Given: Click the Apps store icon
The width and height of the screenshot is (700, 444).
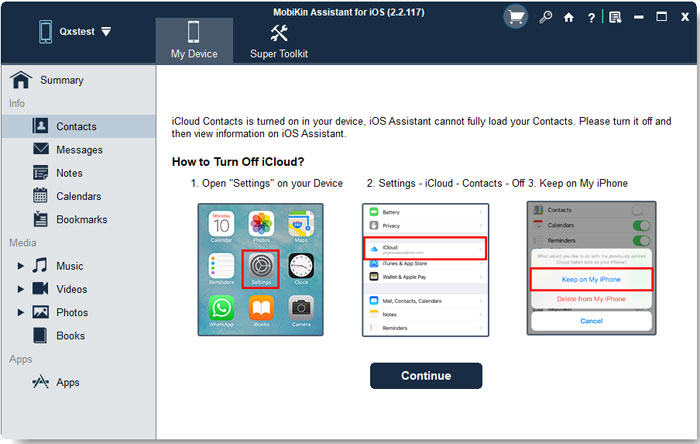Looking at the screenshot, I should (41, 382).
